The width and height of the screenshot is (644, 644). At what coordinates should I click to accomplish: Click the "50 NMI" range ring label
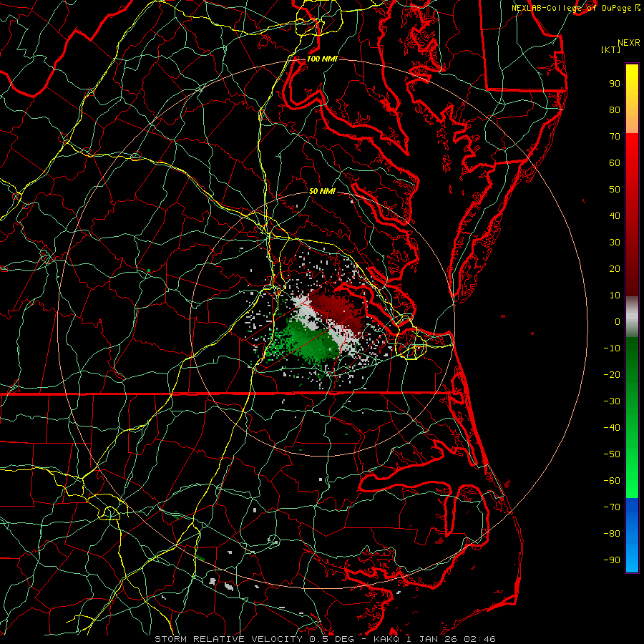pyautogui.click(x=322, y=191)
